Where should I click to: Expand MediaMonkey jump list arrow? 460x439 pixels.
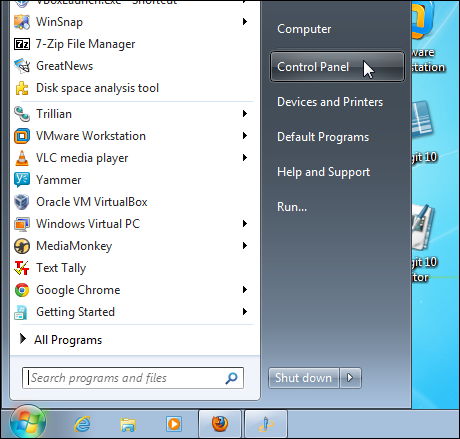[245, 246]
